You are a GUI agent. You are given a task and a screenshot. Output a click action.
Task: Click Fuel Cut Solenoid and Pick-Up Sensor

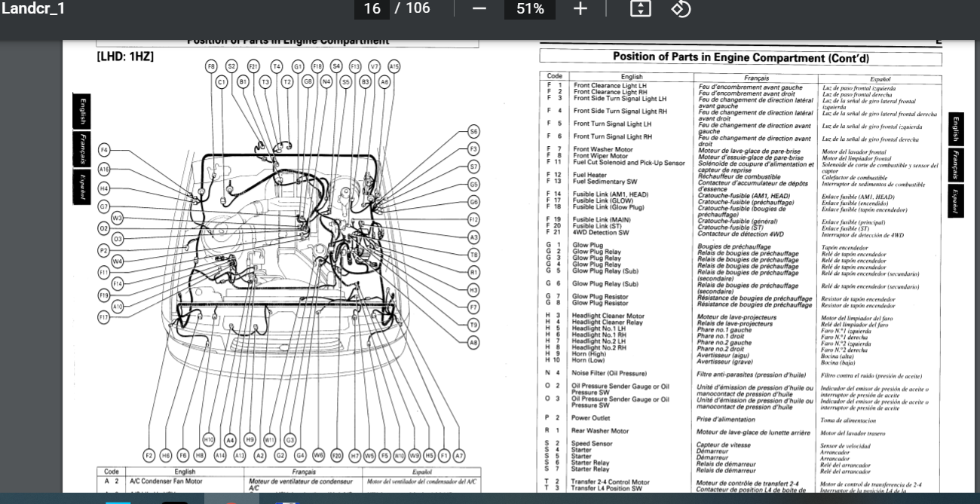click(x=629, y=163)
